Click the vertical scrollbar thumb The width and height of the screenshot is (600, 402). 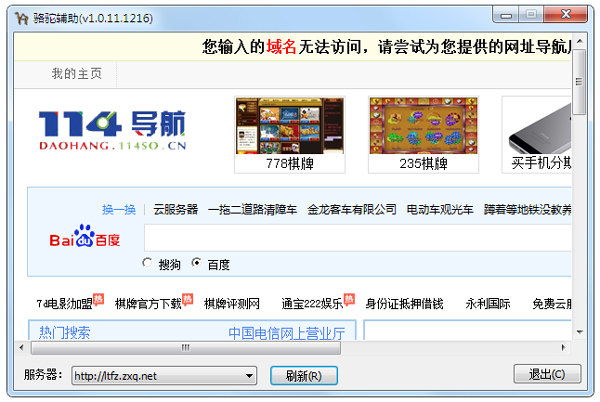pos(579,81)
